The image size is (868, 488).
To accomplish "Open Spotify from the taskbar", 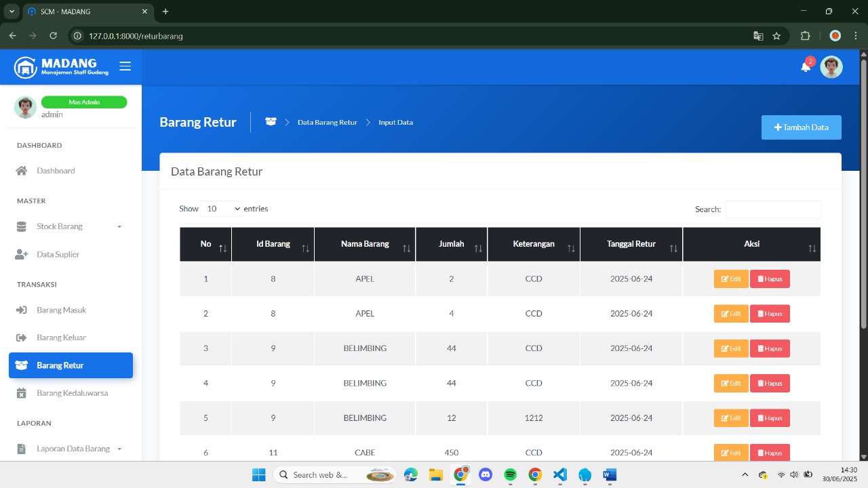I will [x=510, y=474].
